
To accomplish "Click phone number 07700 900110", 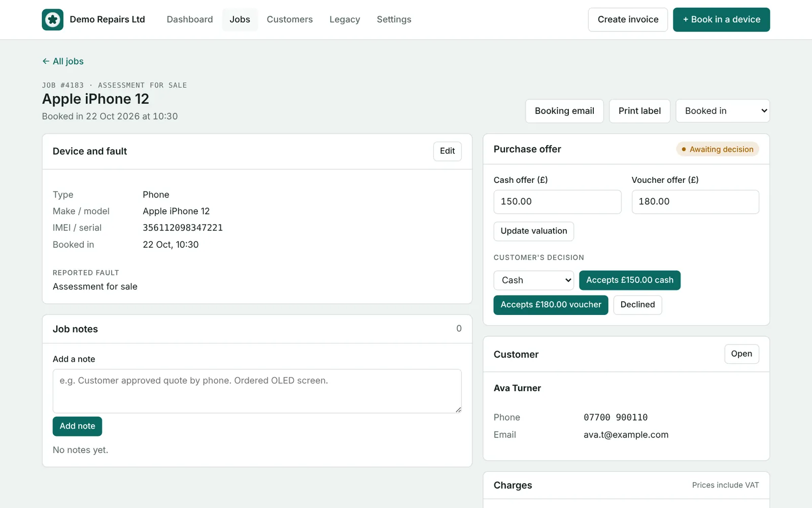I will click(x=616, y=418).
